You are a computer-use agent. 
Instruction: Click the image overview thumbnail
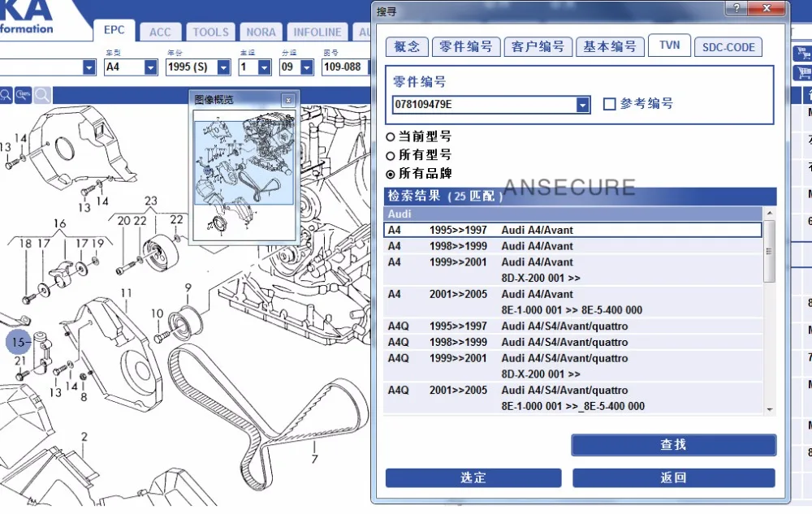244,175
